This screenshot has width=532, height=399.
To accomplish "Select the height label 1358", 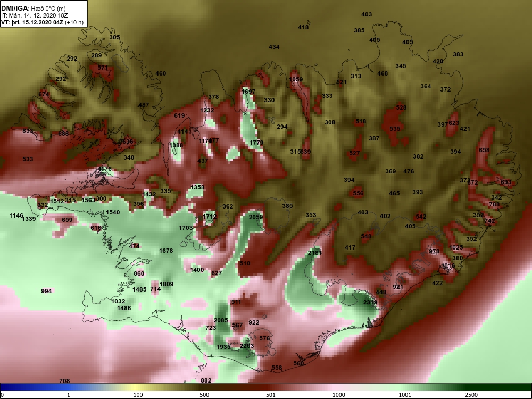I will click(x=197, y=187).
